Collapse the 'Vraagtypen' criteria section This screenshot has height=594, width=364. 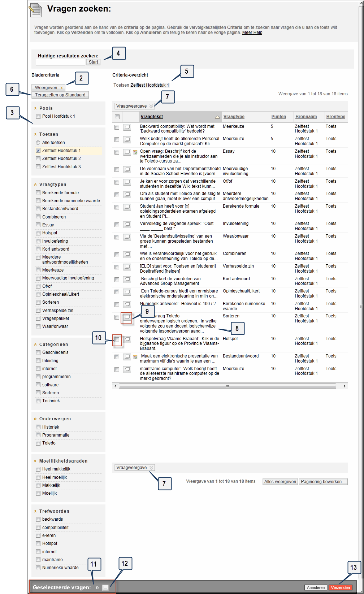tap(35, 185)
